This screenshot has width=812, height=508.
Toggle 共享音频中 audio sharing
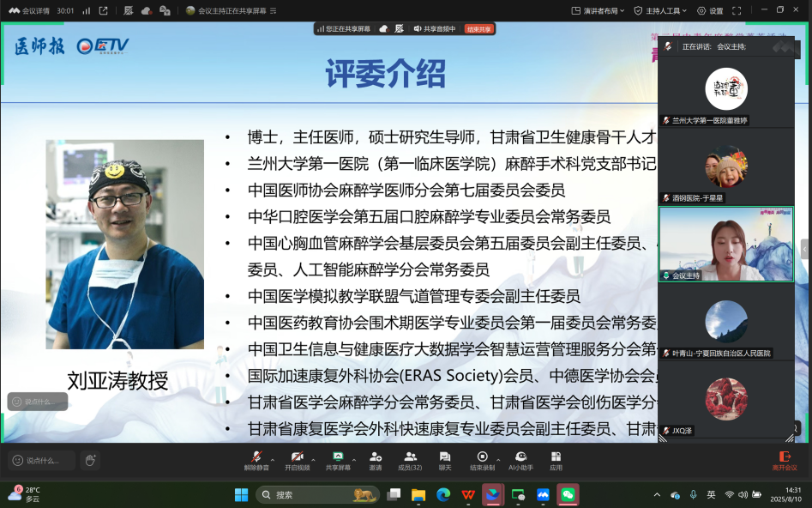435,29
